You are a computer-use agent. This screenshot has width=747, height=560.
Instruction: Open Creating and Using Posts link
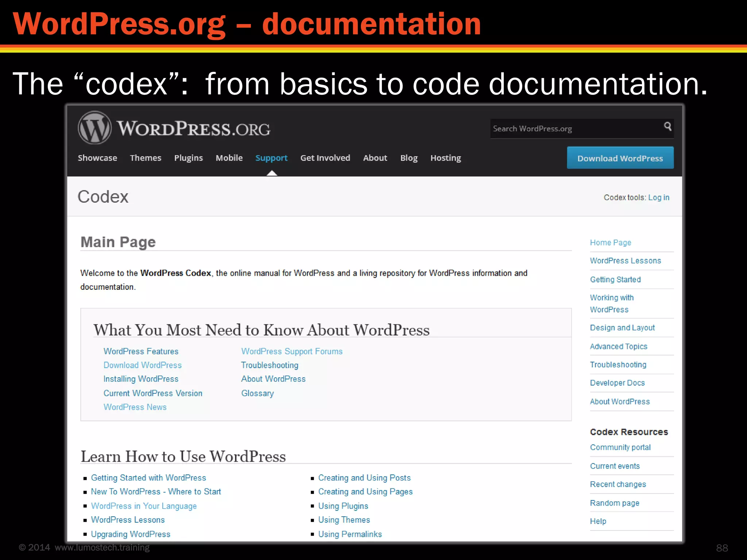[364, 478]
